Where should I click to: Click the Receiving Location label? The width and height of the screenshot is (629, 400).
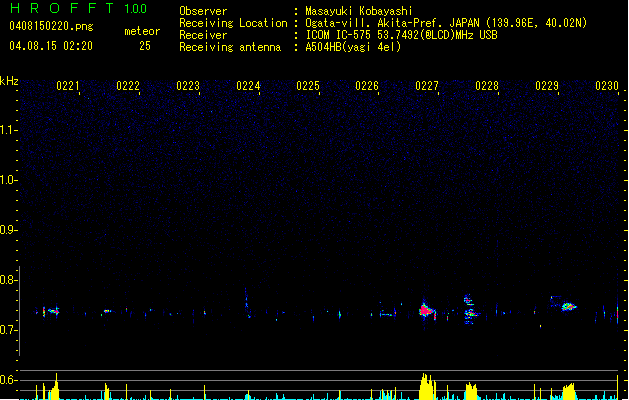(x=233, y=23)
